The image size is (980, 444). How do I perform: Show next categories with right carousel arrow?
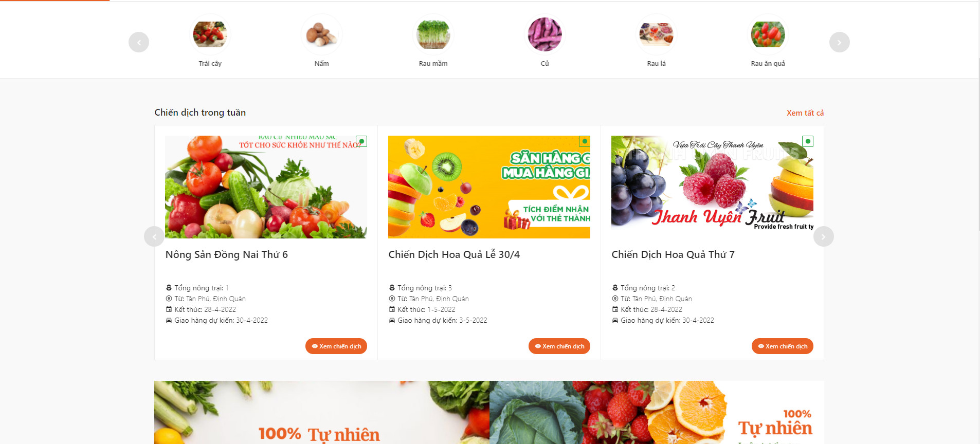coord(839,42)
